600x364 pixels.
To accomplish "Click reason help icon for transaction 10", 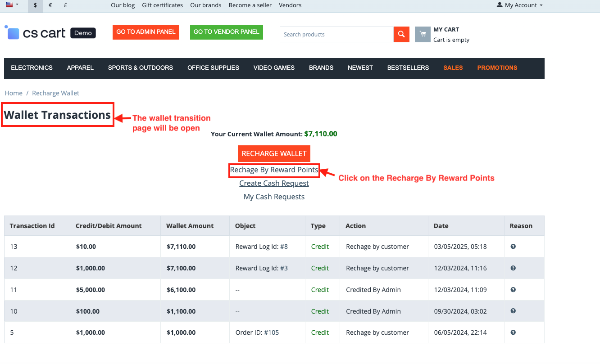I will [513, 311].
